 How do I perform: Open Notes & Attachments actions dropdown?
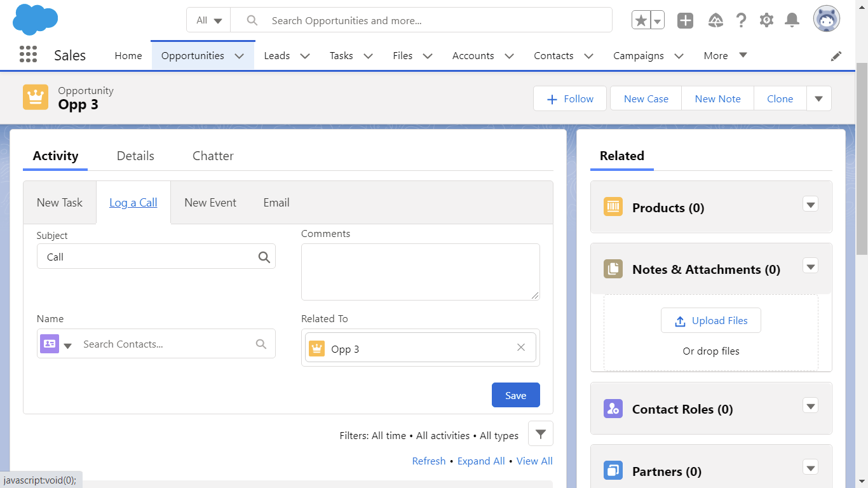click(x=810, y=266)
